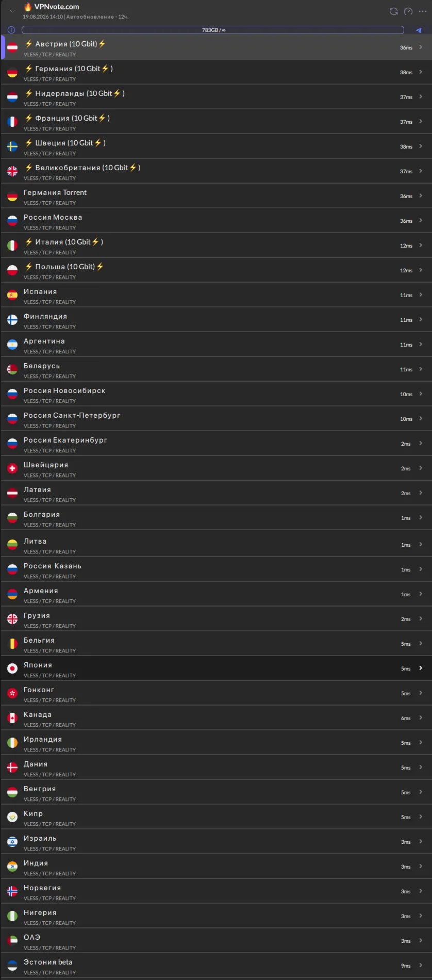Viewport: 432px width, 980px height.
Task: Click the Swedish flag icon for Швеция
Action: tap(12, 146)
